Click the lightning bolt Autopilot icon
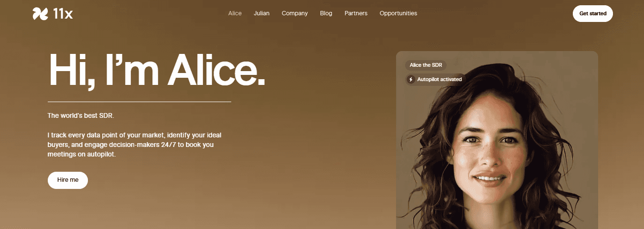 [x=411, y=79]
